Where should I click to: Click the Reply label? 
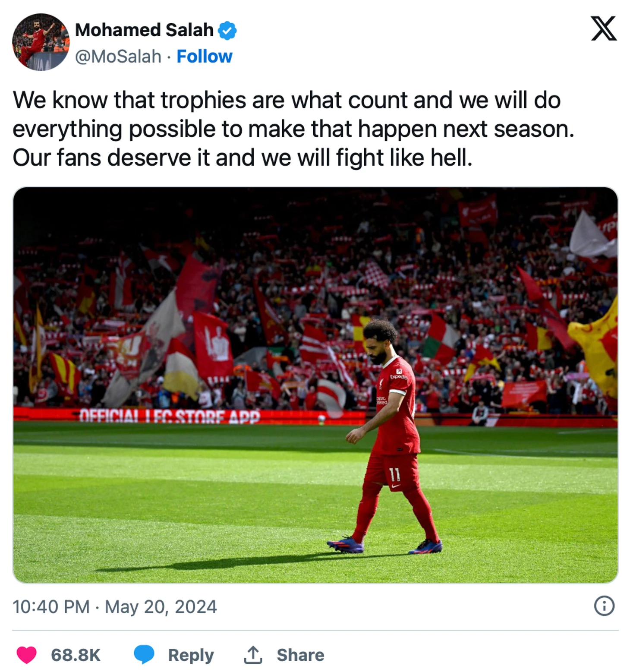click(x=191, y=655)
